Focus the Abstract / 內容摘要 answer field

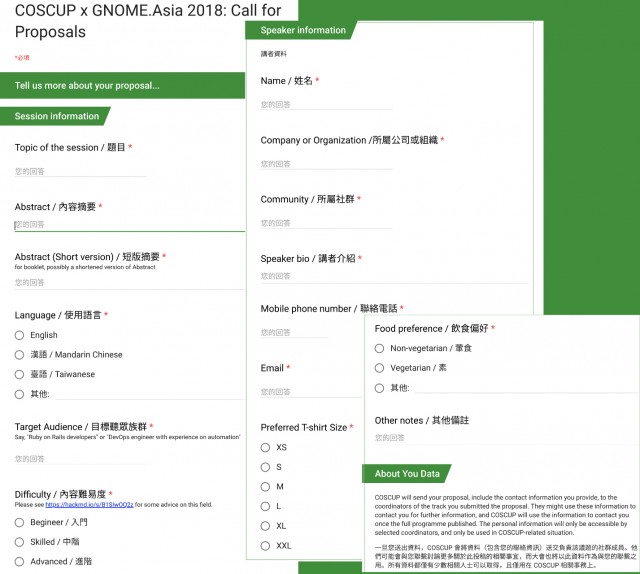click(x=129, y=225)
